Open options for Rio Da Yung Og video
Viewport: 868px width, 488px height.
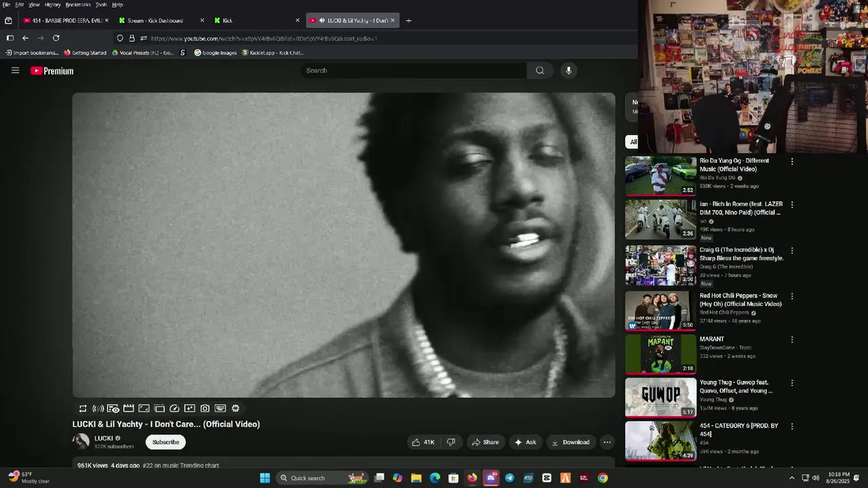[791, 161]
